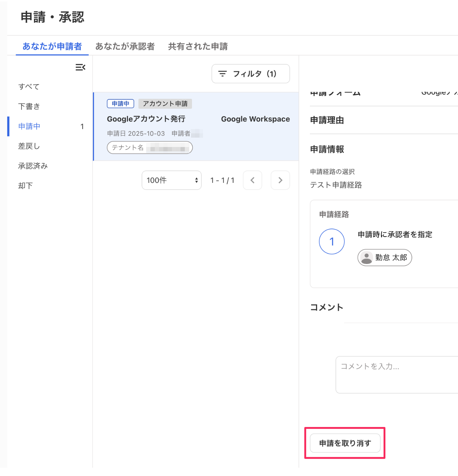Switch to 共有された申請 tab

point(198,46)
